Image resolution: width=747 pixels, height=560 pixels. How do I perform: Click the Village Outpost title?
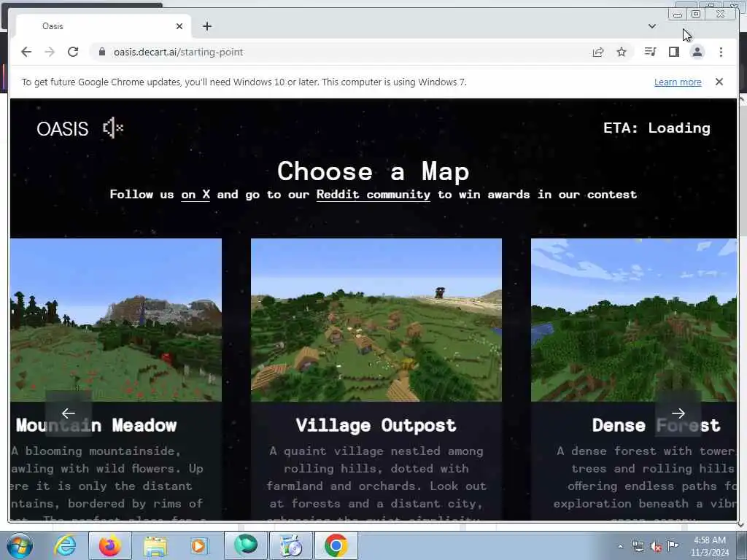[x=376, y=425]
